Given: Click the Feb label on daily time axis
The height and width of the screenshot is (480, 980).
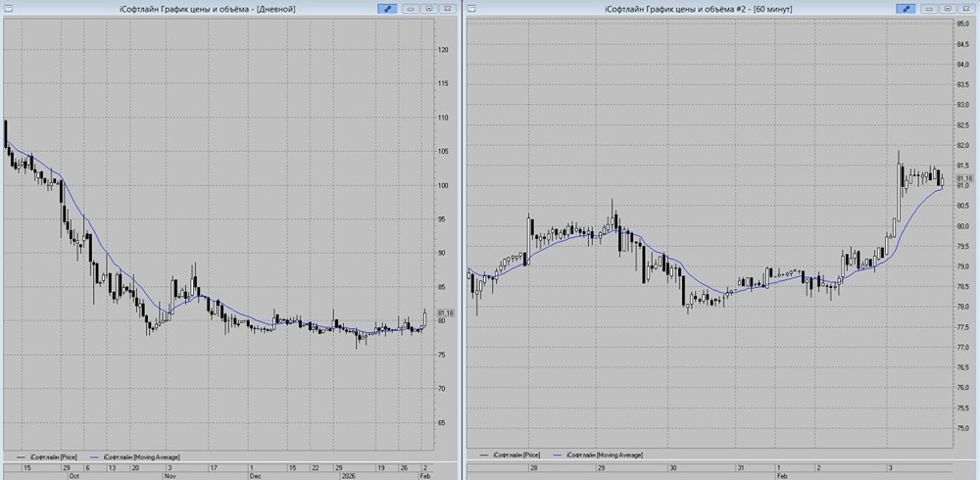Looking at the screenshot, I should coord(423,475).
